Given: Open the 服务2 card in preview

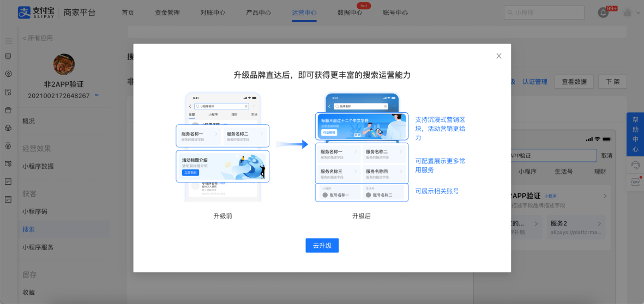Looking at the screenshot, I should pyautogui.click(x=576, y=227).
